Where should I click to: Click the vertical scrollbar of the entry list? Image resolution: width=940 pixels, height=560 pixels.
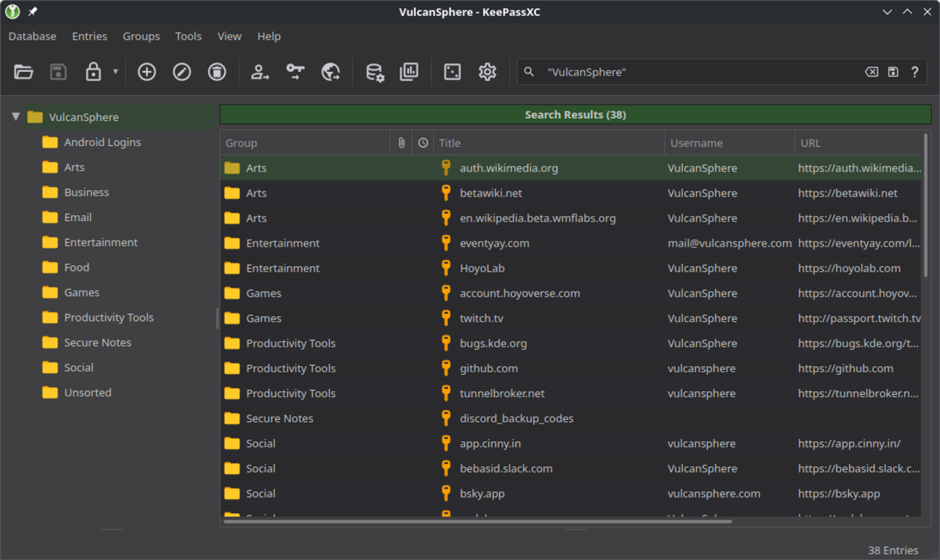click(x=925, y=205)
